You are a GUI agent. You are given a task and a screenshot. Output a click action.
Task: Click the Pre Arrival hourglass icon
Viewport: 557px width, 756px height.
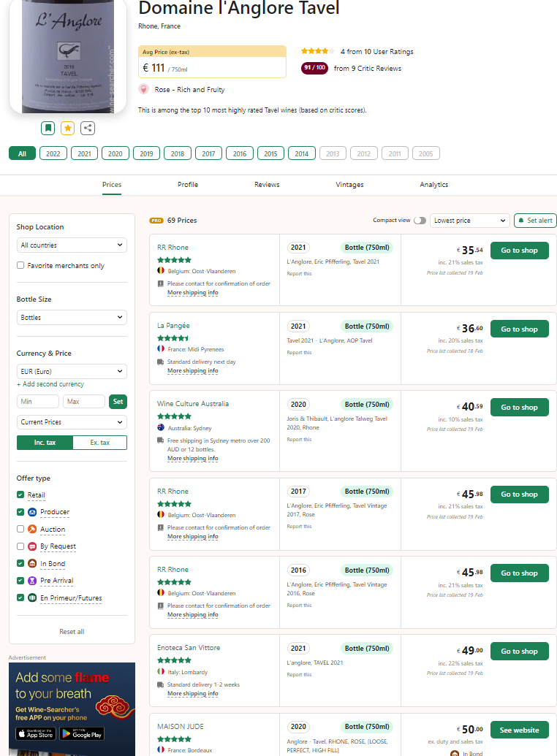pos(32,581)
